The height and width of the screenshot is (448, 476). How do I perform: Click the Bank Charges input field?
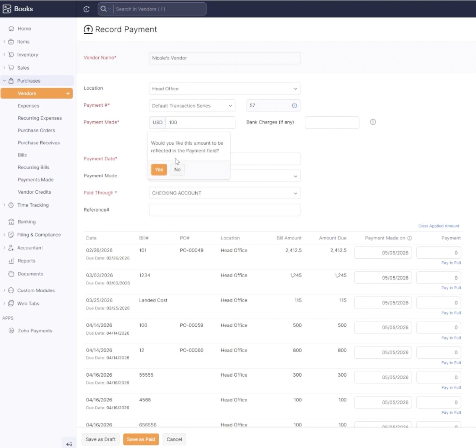332,122
